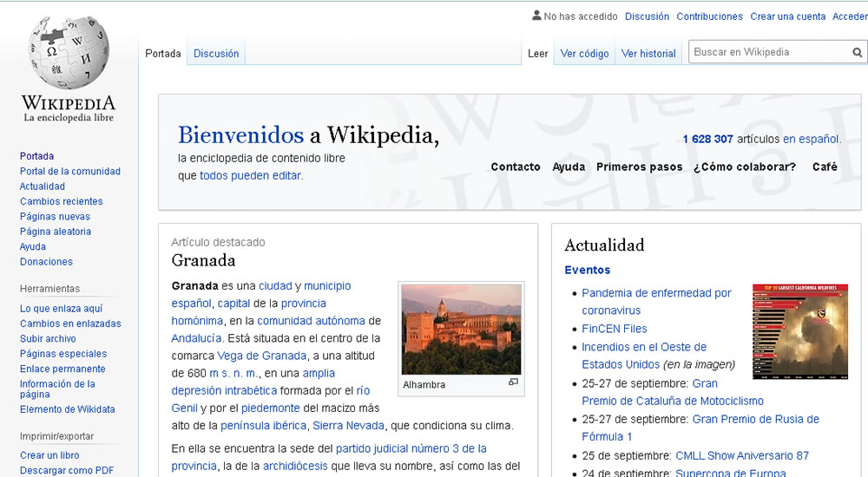Open Gran Premio de Rusia de Fórmula 1
Image resolution: width=868 pixels, height=477 pixels.
(700, 428)
